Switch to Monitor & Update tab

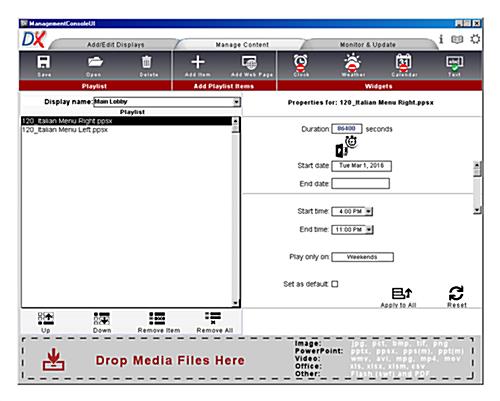pos(368,45)
